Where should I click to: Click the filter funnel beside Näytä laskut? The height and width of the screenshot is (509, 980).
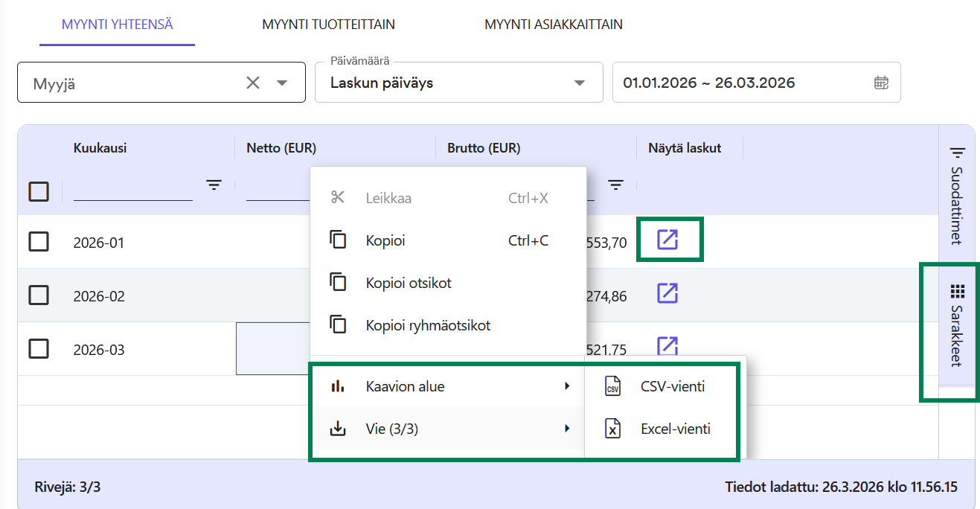click(615, 185)
